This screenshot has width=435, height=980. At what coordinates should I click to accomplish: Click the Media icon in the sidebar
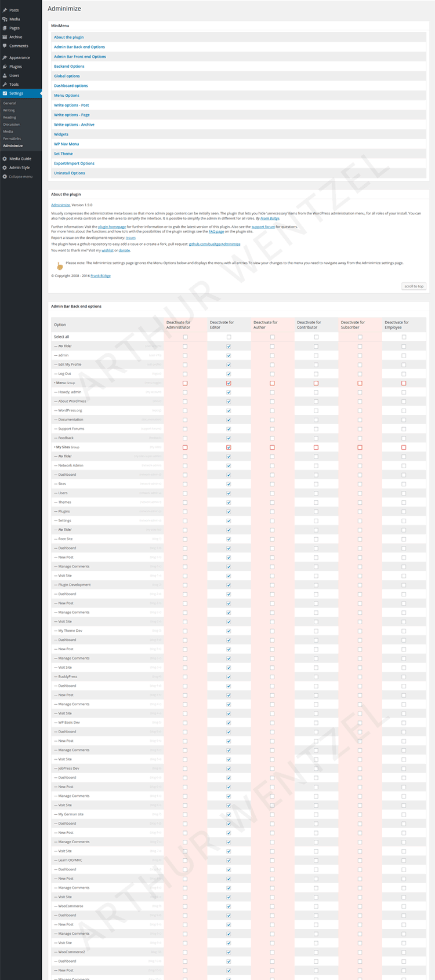click(x=5, y=19)
